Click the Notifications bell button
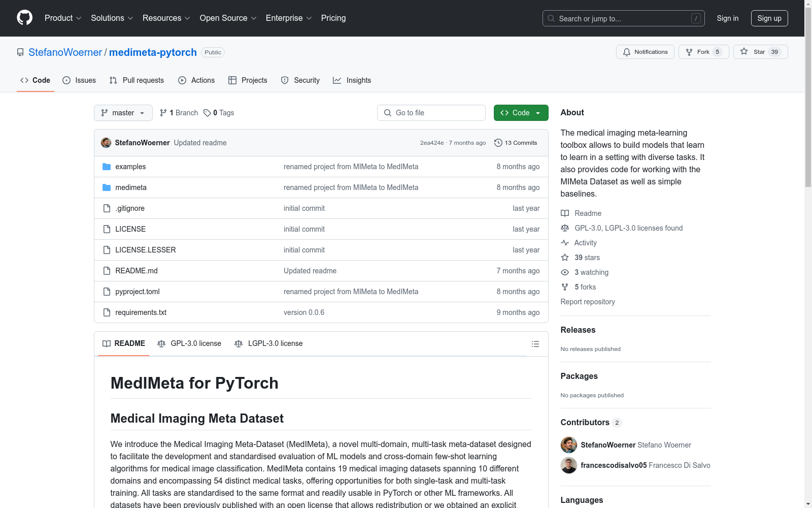The image size is (812, 508). [645, 52]
